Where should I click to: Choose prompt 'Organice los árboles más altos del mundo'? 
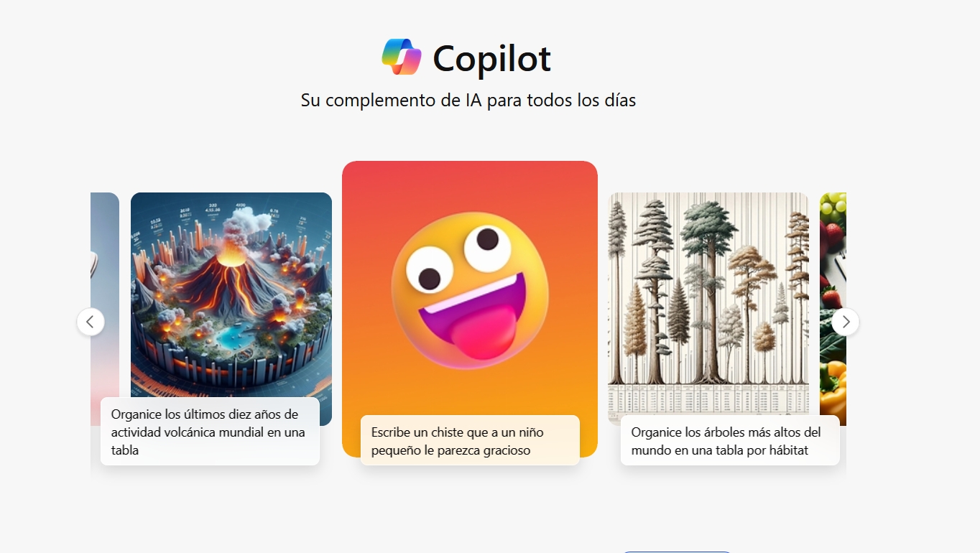point(730,441)
